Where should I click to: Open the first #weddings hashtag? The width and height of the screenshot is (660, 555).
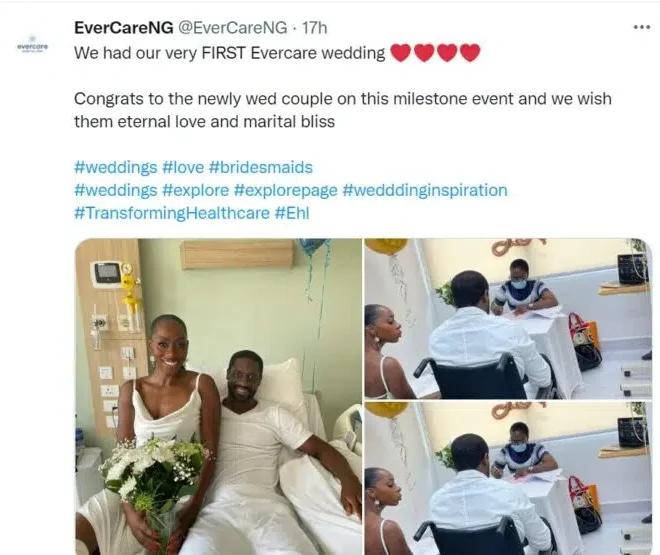[x=116, y=167]
